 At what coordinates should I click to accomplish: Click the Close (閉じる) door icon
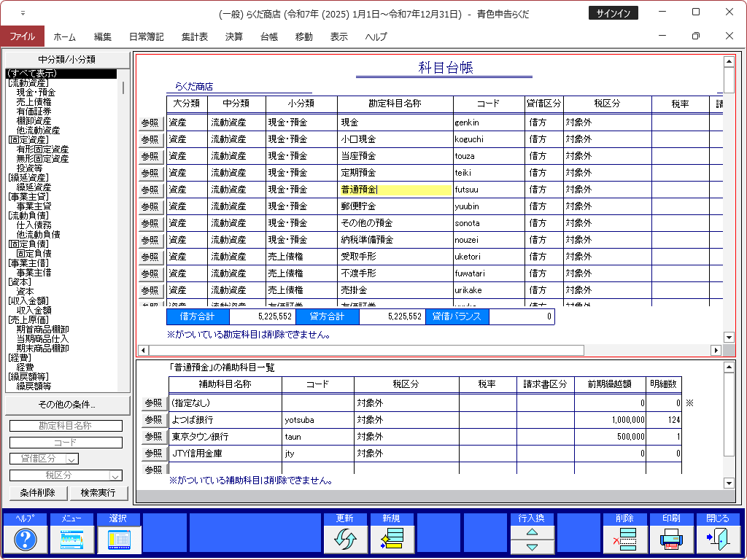click(719, 540)
